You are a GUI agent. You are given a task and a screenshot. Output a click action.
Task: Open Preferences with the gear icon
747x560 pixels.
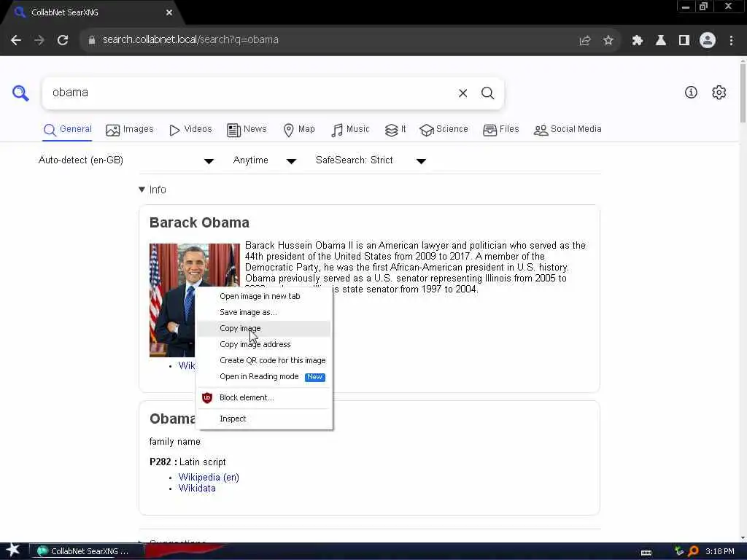(x=719, y=93)
